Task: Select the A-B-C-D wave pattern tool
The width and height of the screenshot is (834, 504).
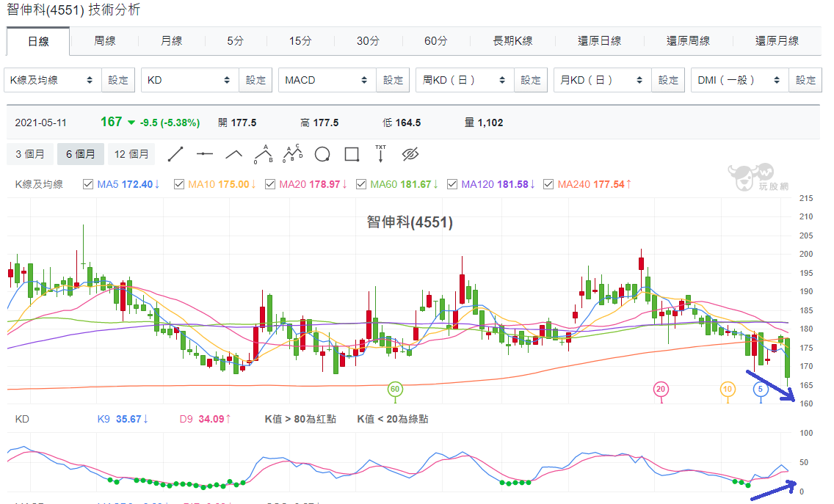Action: [x=292, y=153]
